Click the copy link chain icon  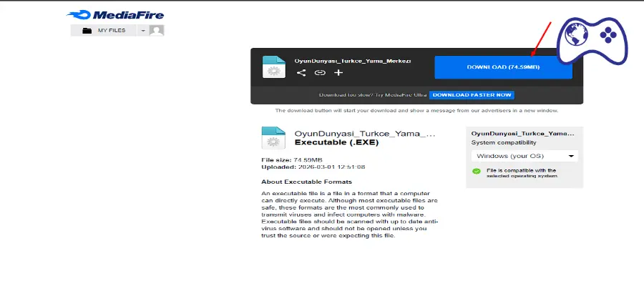tap(320, 73)
